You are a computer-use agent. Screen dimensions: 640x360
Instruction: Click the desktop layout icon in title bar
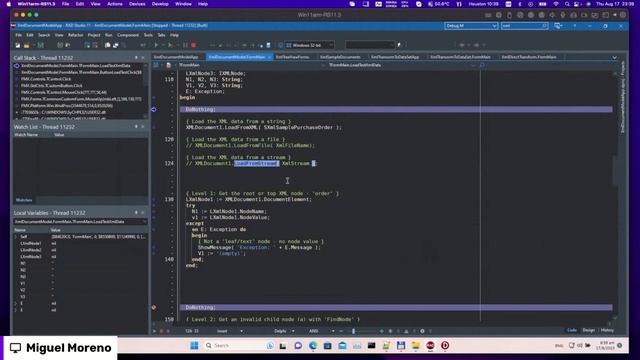coord(558,26)
